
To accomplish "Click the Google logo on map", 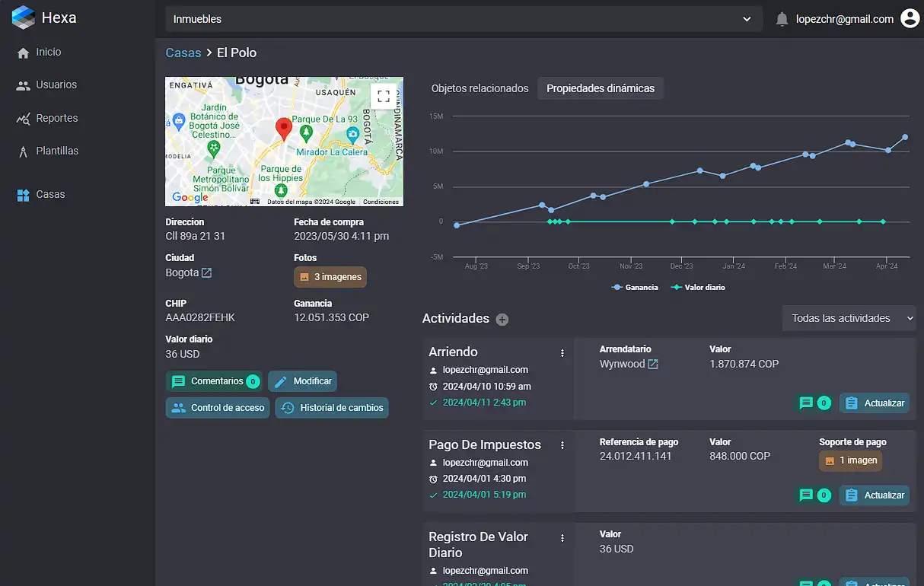I will pos(190,198).
